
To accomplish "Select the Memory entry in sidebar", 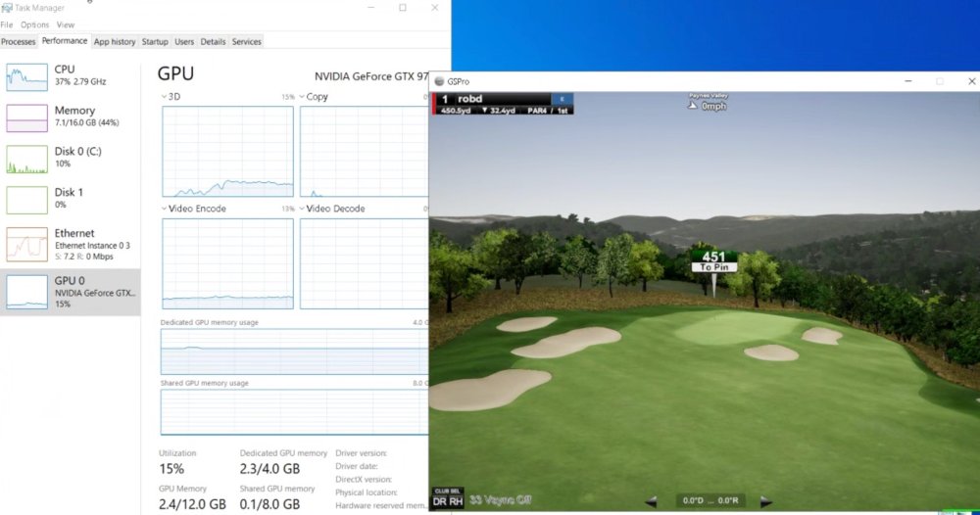I will click(70, 117).
